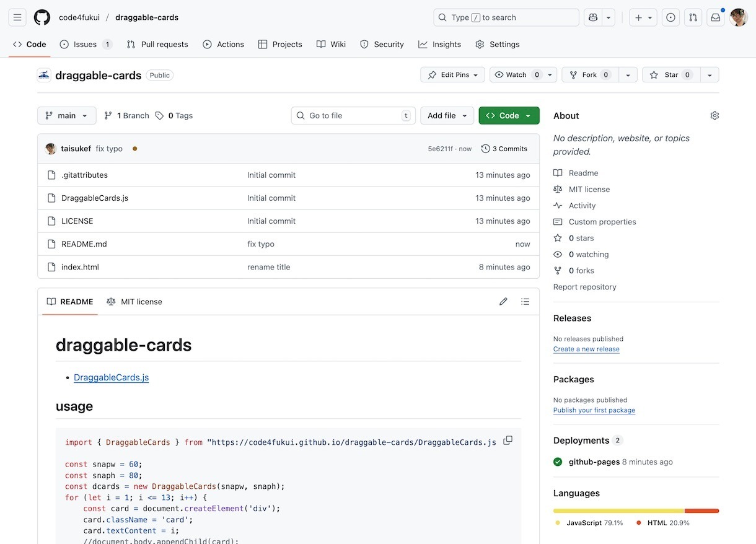Switch to the Settings tab

pyautogui.click(x=498, y=45)
